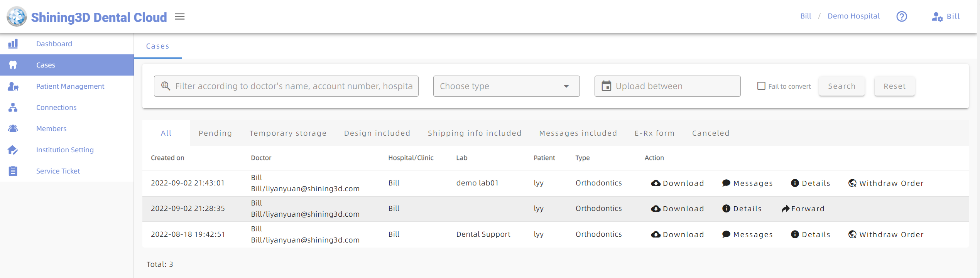Click the Patient Management sidebar icon
The height and width of the screenshot is (278, 980).
[x=13, y=86]
